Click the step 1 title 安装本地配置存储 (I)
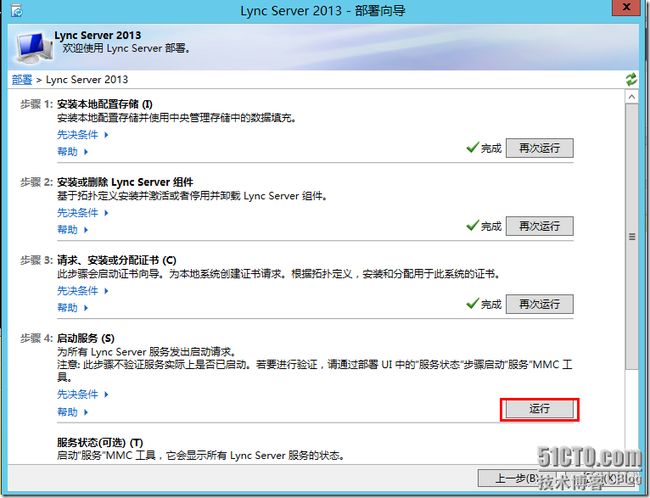 104,104
